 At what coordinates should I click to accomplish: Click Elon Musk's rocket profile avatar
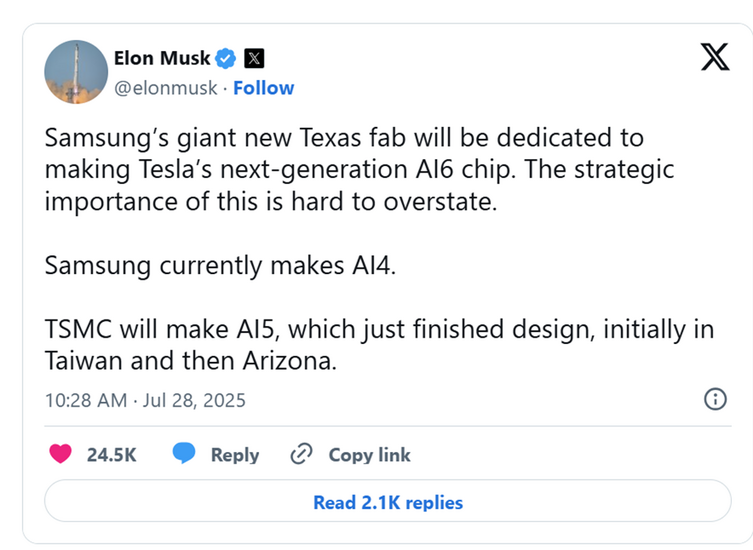click(76, 72)
